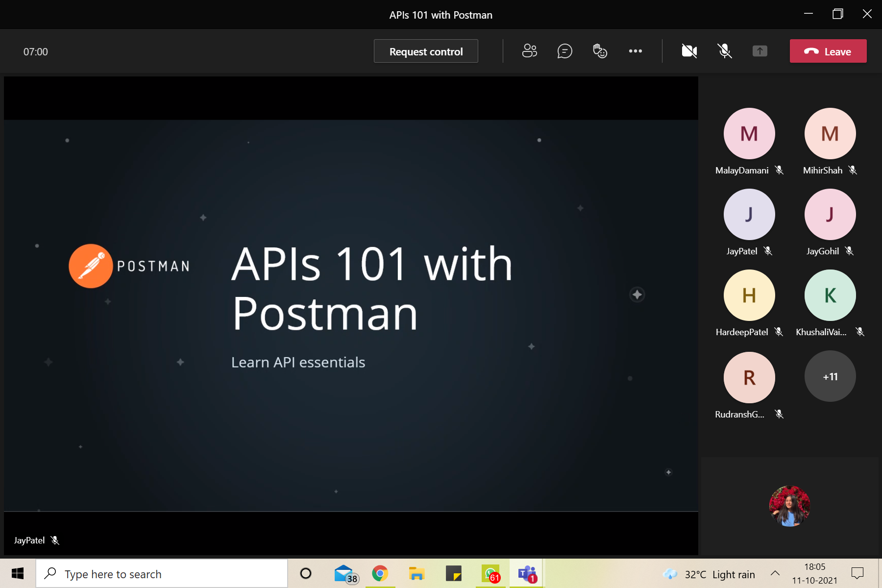Viewport: 882px width, 588px height.
Task: Open Cortana circle icon on taskbar
Action: 306,573
